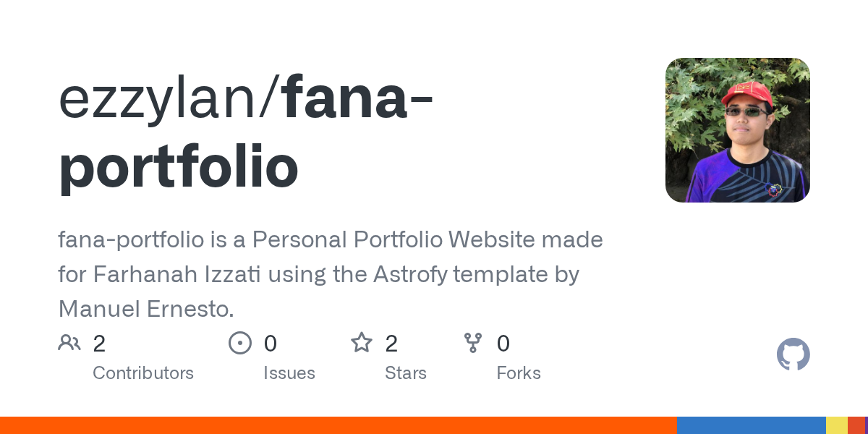Click the contributors count number 2
The height and width of the screenshot is (434, 868).
[x=99, y=343]
